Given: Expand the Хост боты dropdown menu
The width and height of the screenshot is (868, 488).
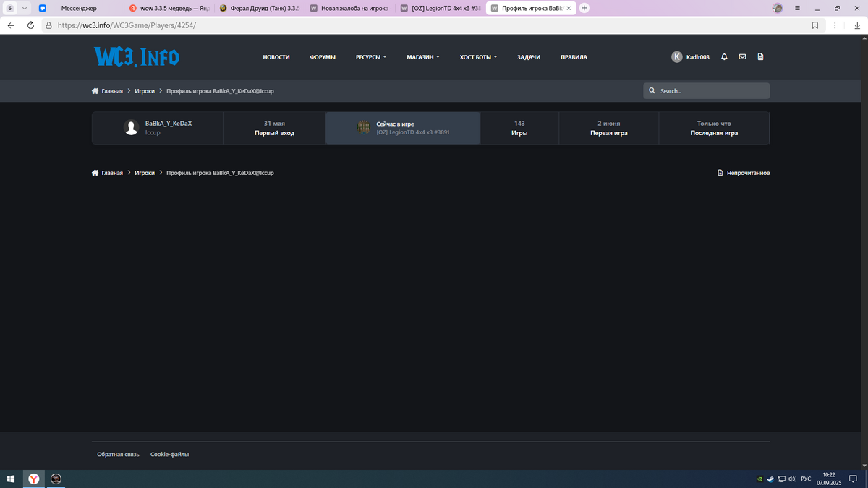Looking at the screenshot, I should [478, 57].
